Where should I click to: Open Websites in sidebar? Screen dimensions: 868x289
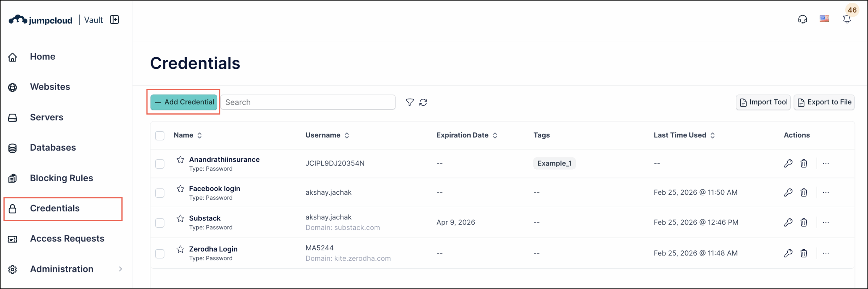[x=50, y=87]
